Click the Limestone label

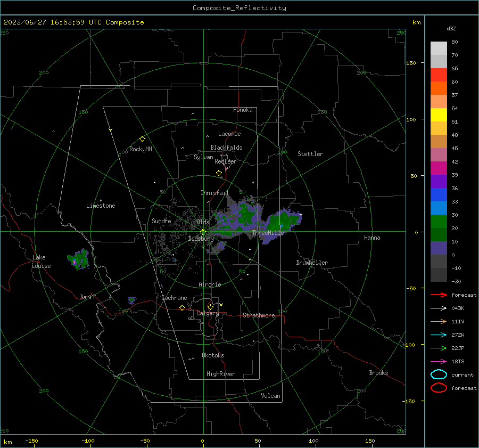(101, 206)
